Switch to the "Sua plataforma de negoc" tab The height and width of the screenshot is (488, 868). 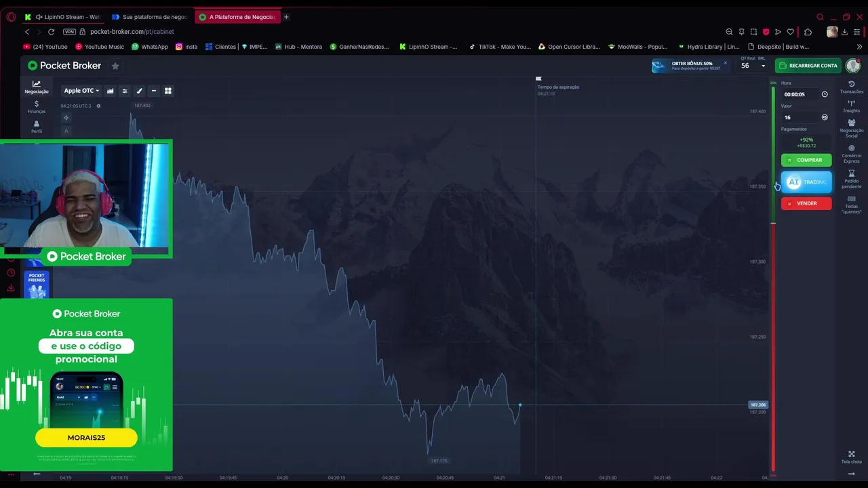(150, 17)
